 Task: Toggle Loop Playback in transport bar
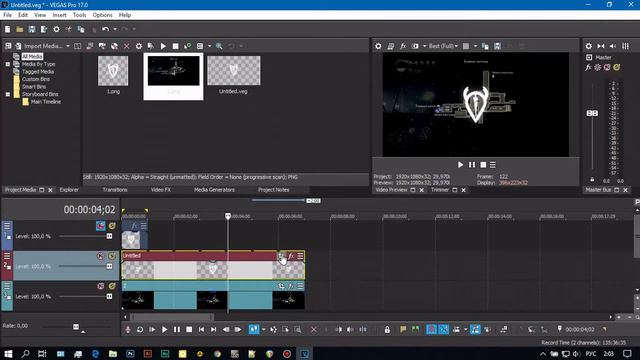point(140,329)
